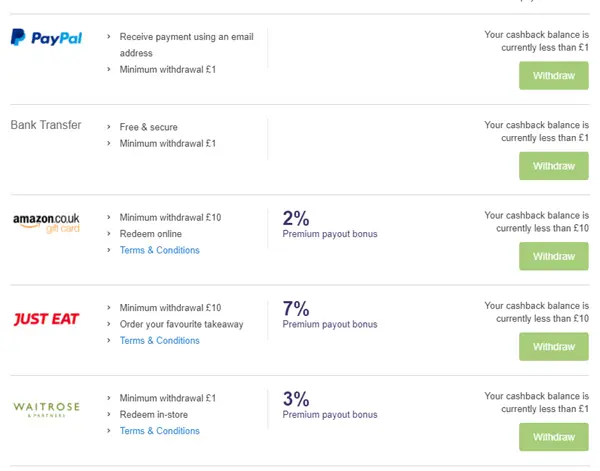Click chevron beside 'Free & secure'
Viewport: 600px width, 471px height.
pyautogui.click(x=109, y=127)
